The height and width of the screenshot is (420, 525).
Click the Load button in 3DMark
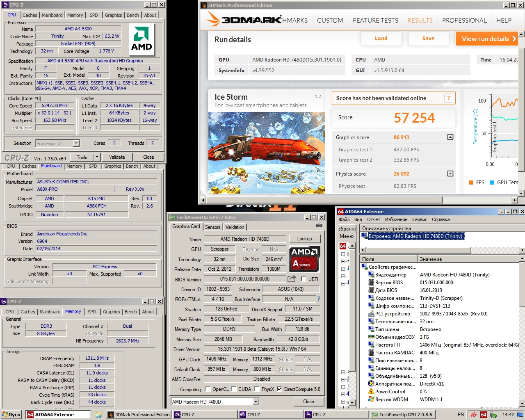[x=381, y=38]
